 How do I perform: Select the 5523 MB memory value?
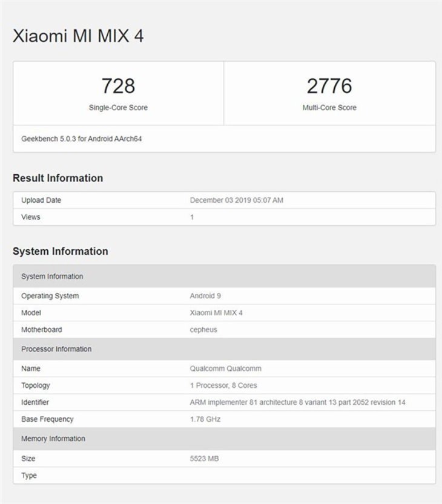204,459
